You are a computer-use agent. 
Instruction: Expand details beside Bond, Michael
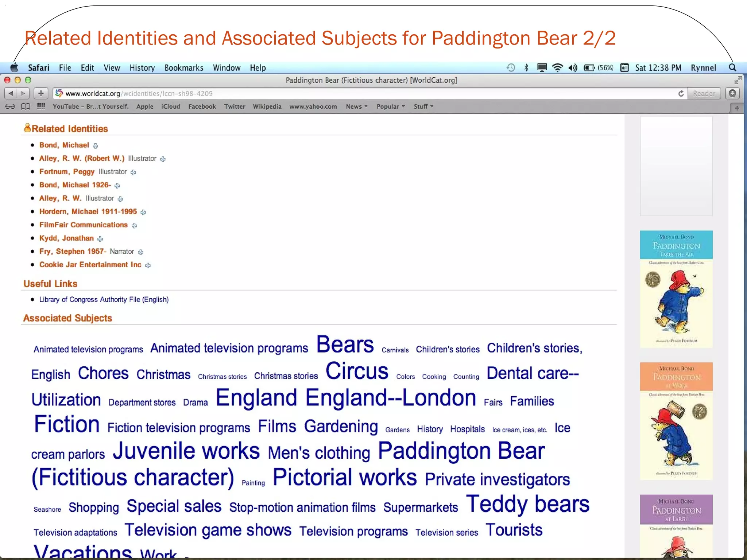(96, 146)
